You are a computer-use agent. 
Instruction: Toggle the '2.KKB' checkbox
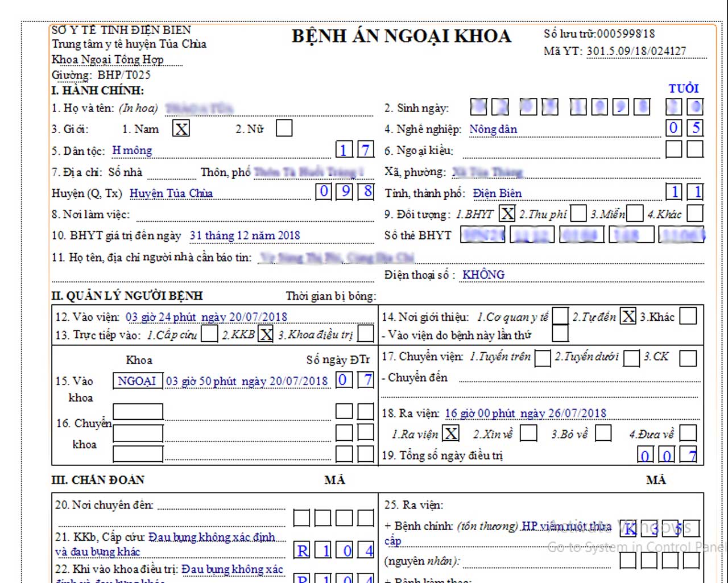coord(266,333)
